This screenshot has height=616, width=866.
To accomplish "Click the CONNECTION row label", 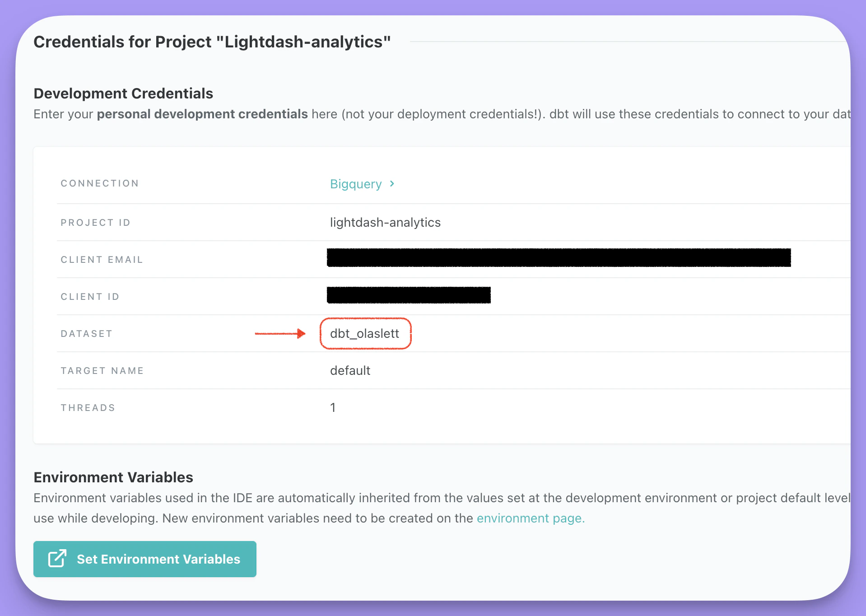I will click(x=100, y=183).
